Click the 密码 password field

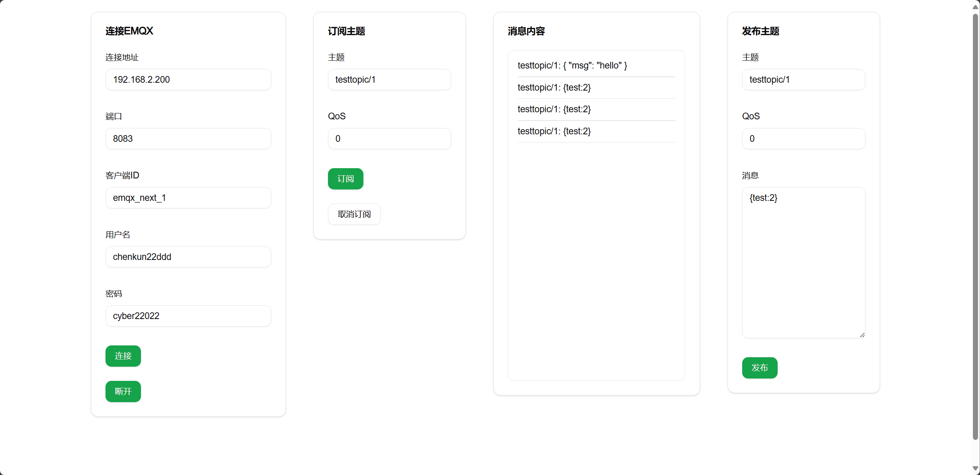[x=188, y=315]
